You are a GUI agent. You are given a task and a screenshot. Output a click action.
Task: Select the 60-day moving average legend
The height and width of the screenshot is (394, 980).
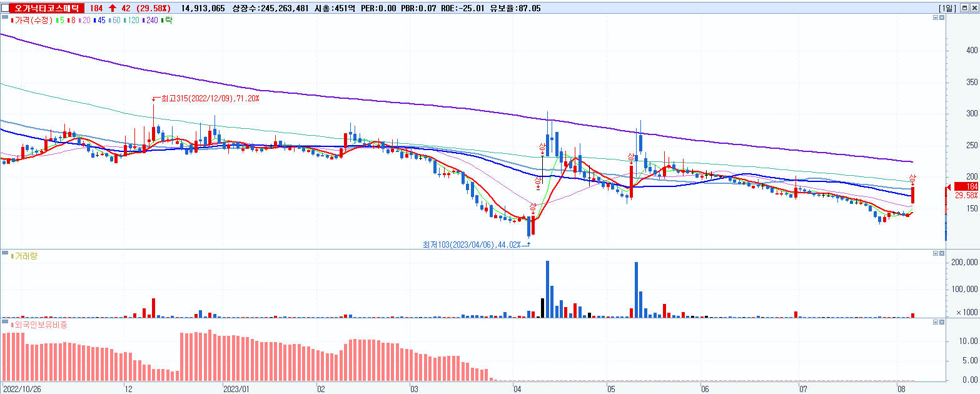click(114, 20)
